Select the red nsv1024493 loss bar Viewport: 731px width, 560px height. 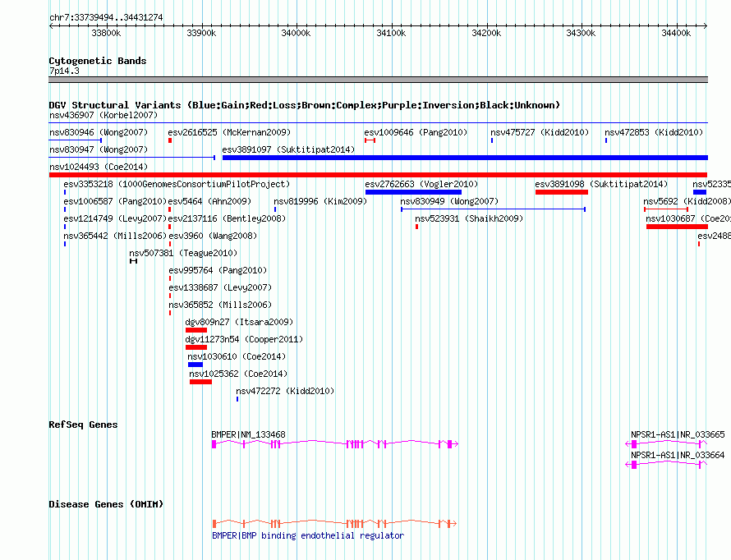[x=379, y=175]
